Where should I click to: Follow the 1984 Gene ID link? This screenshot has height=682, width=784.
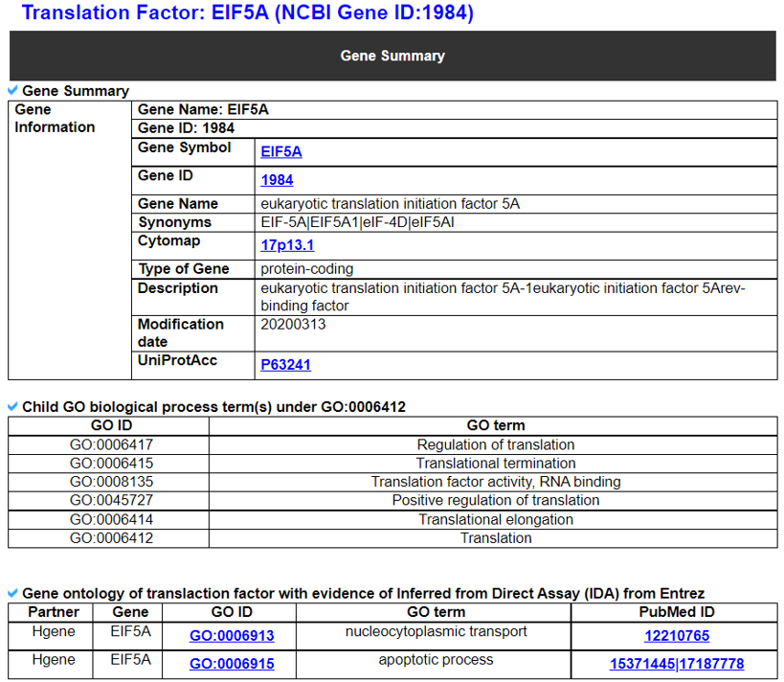tap(277, 180)
